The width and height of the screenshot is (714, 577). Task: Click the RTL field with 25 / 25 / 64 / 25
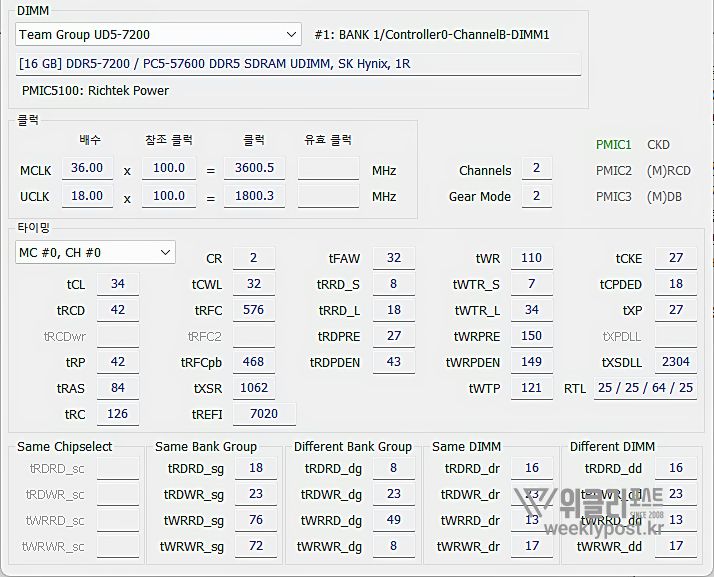tap(644, 388)
